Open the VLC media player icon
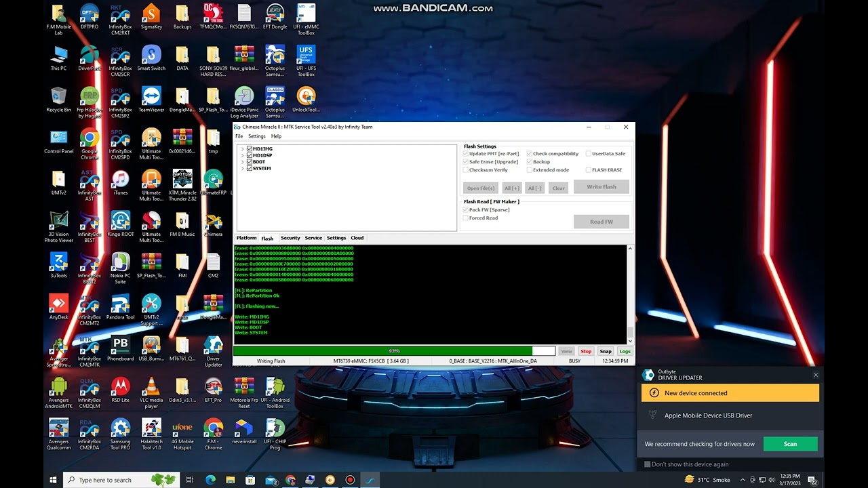 [151, 392]
